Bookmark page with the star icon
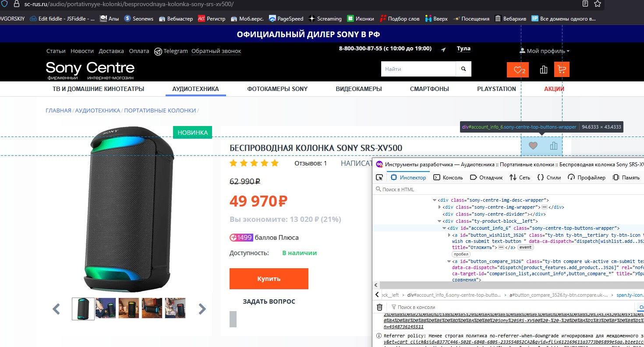Screen dimensions: 644x347 (x=598, y=4)
